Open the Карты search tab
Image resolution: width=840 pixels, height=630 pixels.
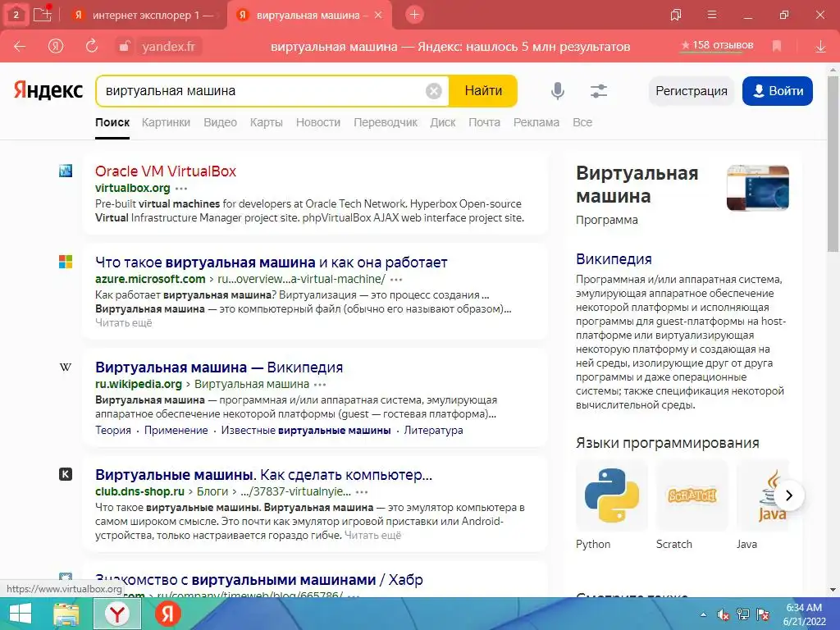pos(267,122)
